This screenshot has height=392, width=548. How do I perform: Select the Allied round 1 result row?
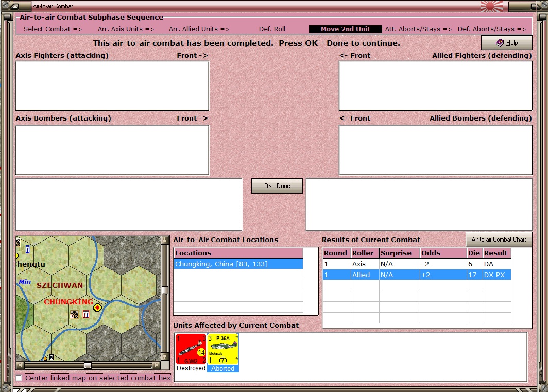(417, 275)
